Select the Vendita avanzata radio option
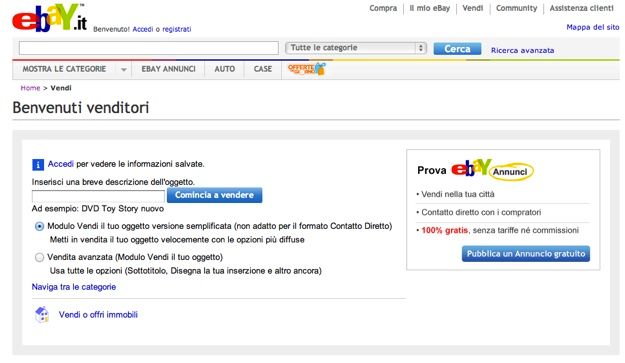This screenshot has width=625, height=363. pyautogui.click(x=39, y=257)
